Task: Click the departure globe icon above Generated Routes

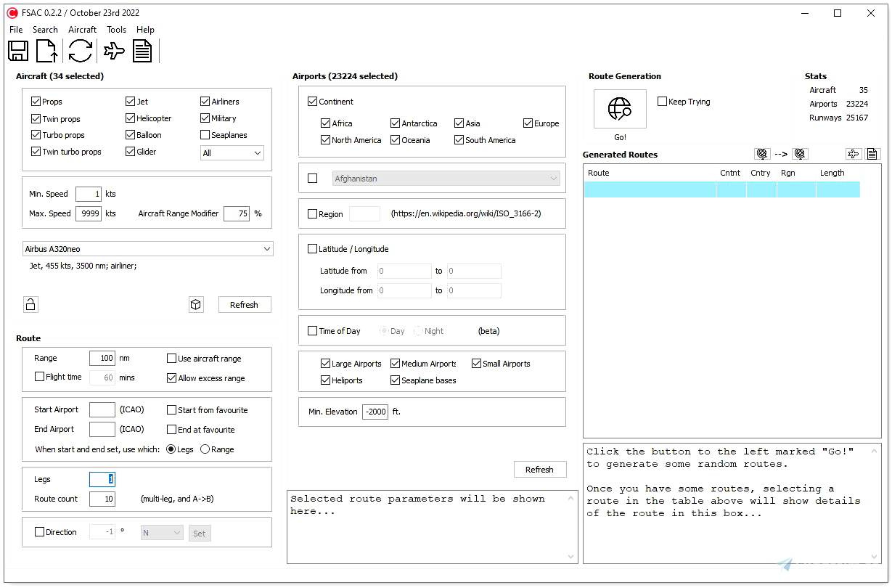Action: [x=762, y=154]
